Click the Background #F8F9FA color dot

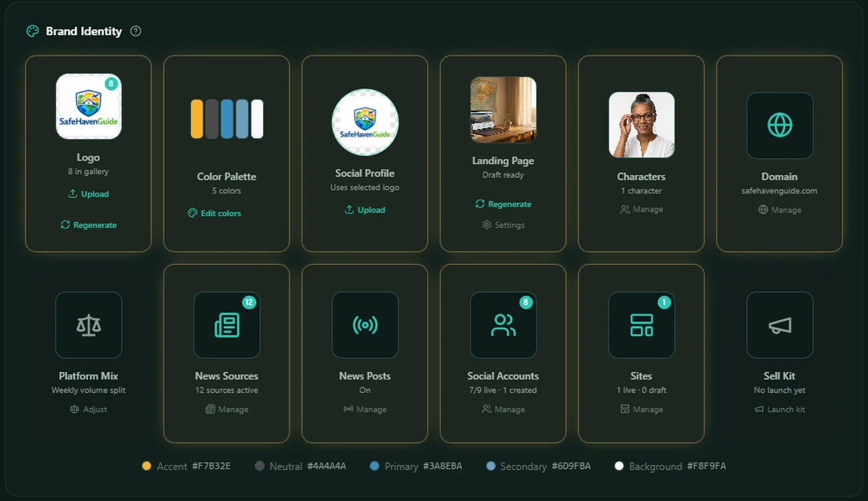pyautogui.click(x=619, y=466)
